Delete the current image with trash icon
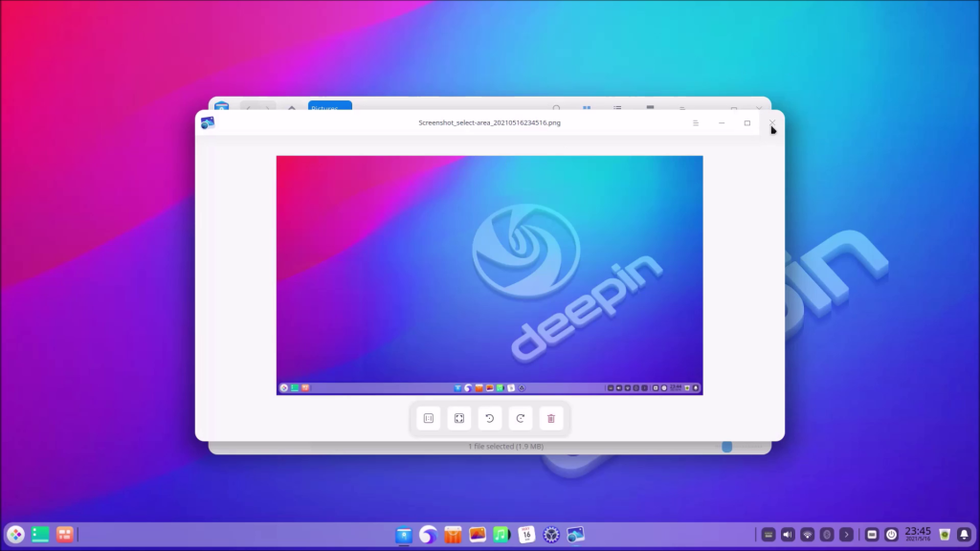The height and width of the screenshot is (551, 980). 550,418
